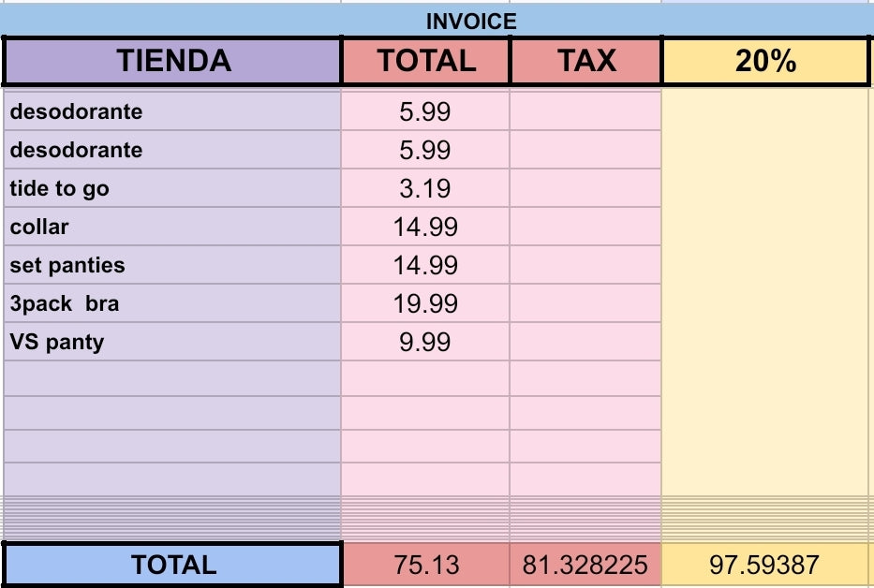Select the 3.19 price cell
The width and height of the screenshot is (874, 588).
pyautogui.click(x=425, y=188)
